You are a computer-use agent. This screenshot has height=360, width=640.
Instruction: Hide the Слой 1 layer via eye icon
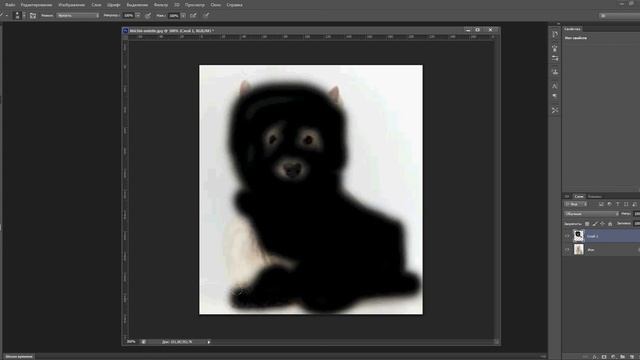click(567, 236)
